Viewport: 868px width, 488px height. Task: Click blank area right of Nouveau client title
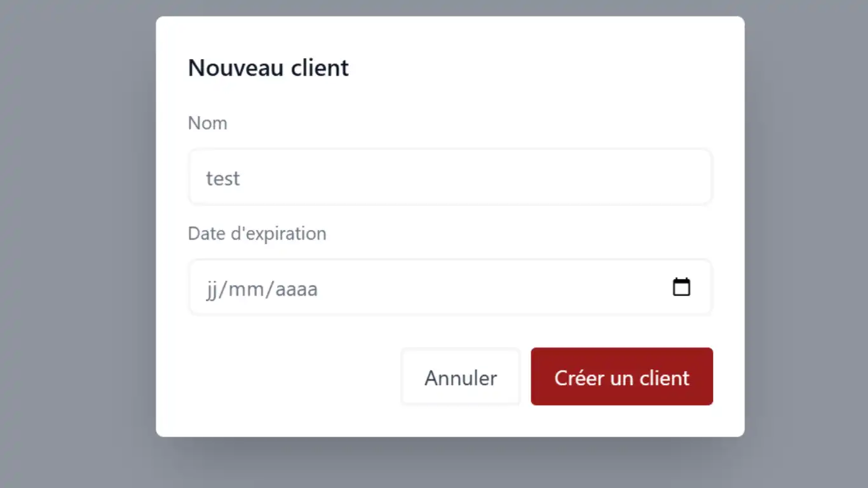coord(540,67)
